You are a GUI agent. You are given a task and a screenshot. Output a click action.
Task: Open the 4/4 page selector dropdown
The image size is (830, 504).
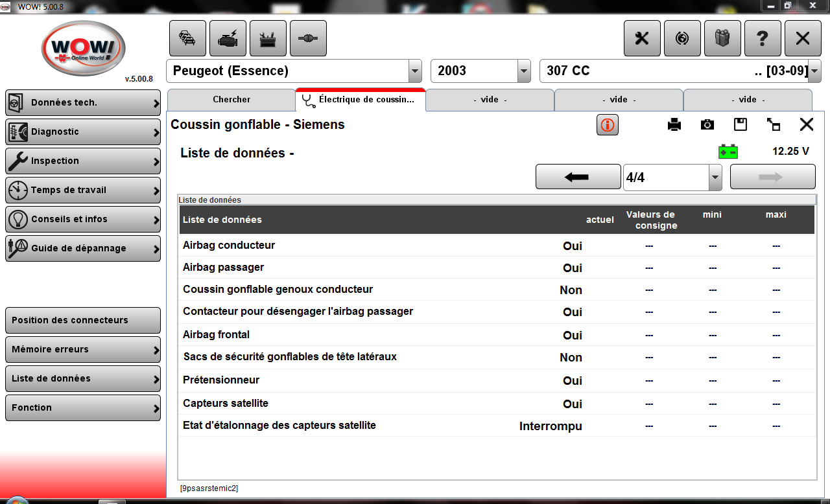tap(715, 178)
